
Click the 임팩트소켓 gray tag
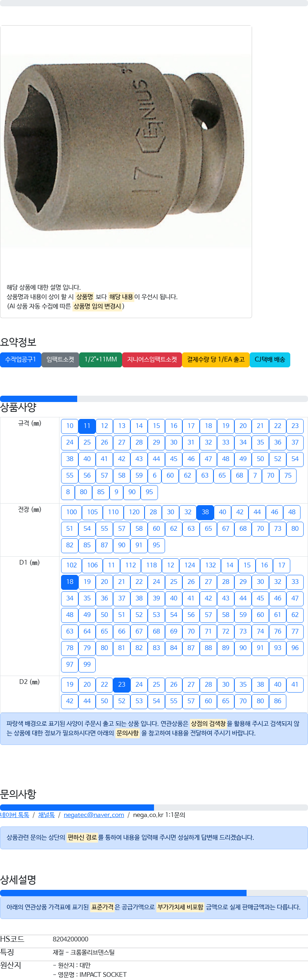click(x=60, y=359)
